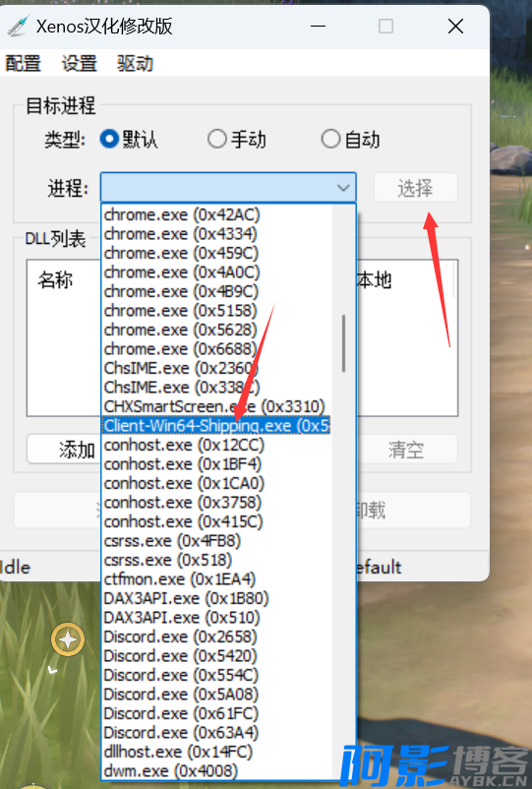Select dwm.exe (0x4008) entry

(170, 771)
